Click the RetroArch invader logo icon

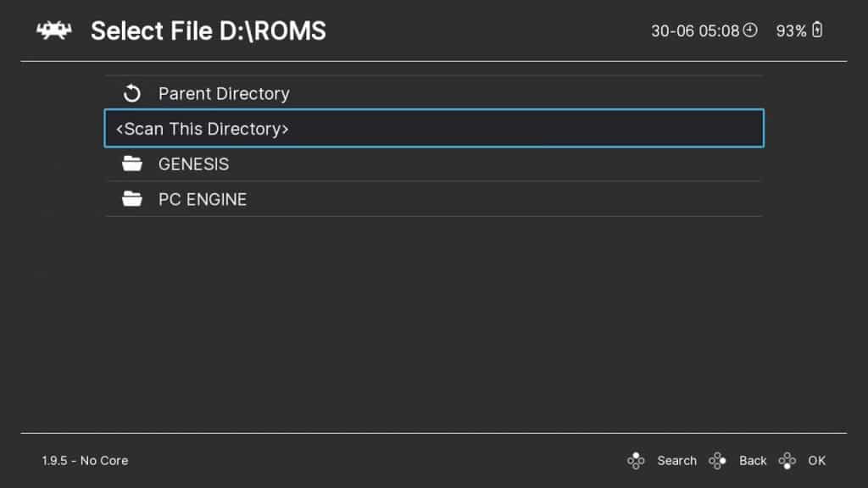coord(53,30)
